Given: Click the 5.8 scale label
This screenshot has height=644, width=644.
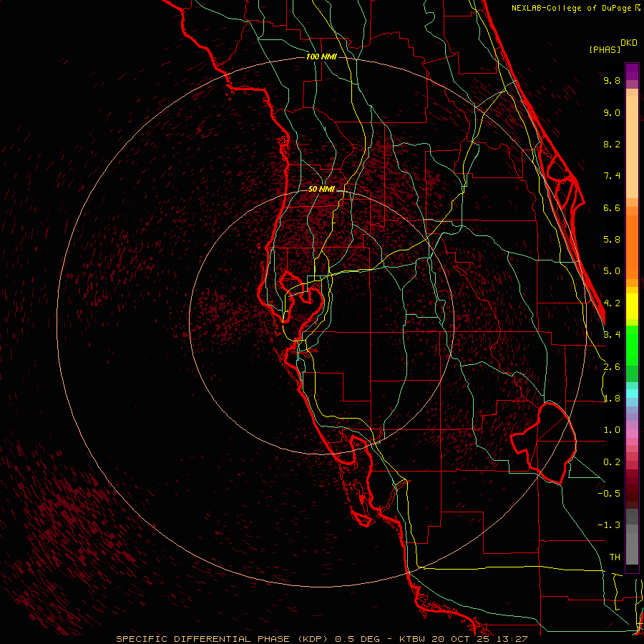Looking at the screenshot, I should click(612, 240).
